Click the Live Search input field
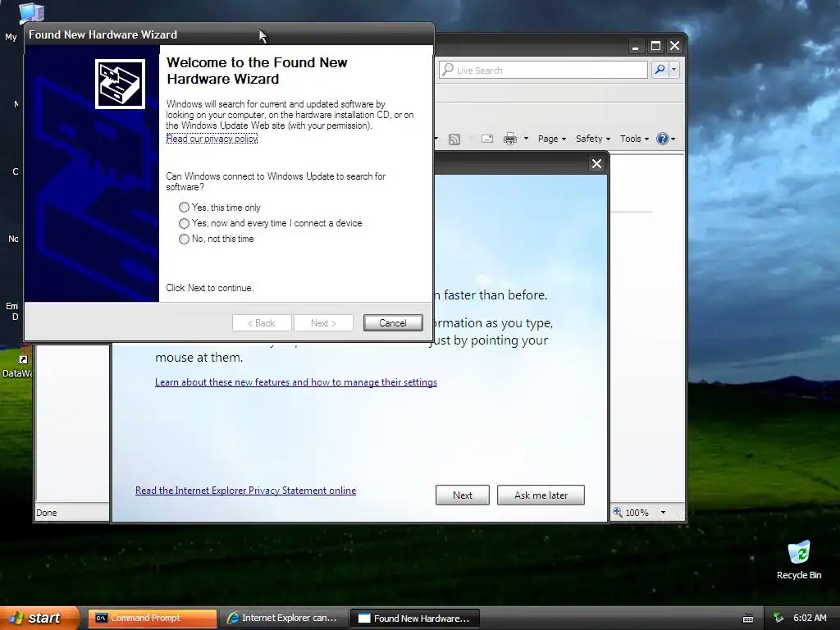Image resolution: width=840 pixels, height=630 pixels. click(x=543, y=71)
